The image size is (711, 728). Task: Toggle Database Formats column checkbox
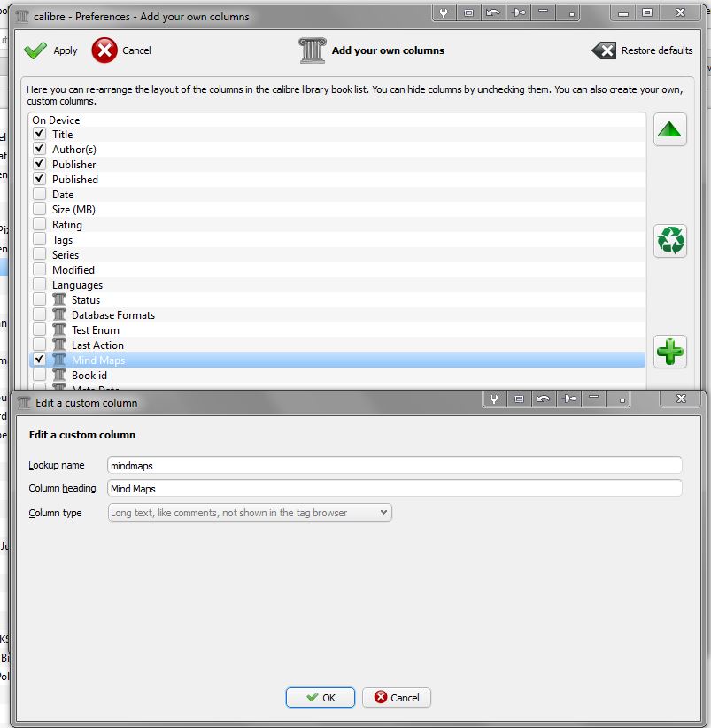tap(40, 314)
